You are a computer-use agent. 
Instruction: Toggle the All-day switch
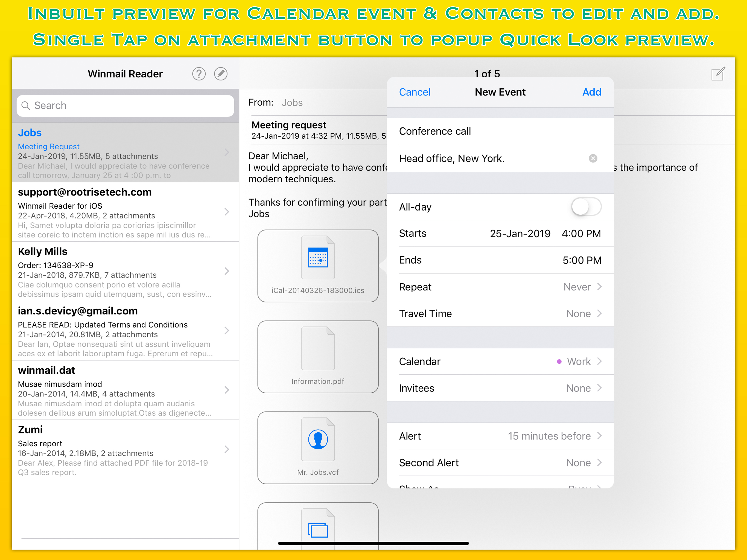click(586, 207)
